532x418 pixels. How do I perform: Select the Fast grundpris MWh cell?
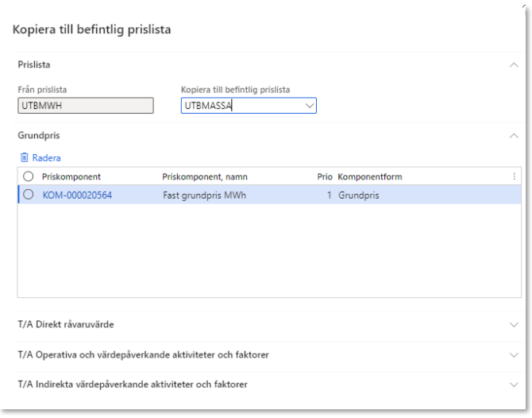click(x=204, y=195)
